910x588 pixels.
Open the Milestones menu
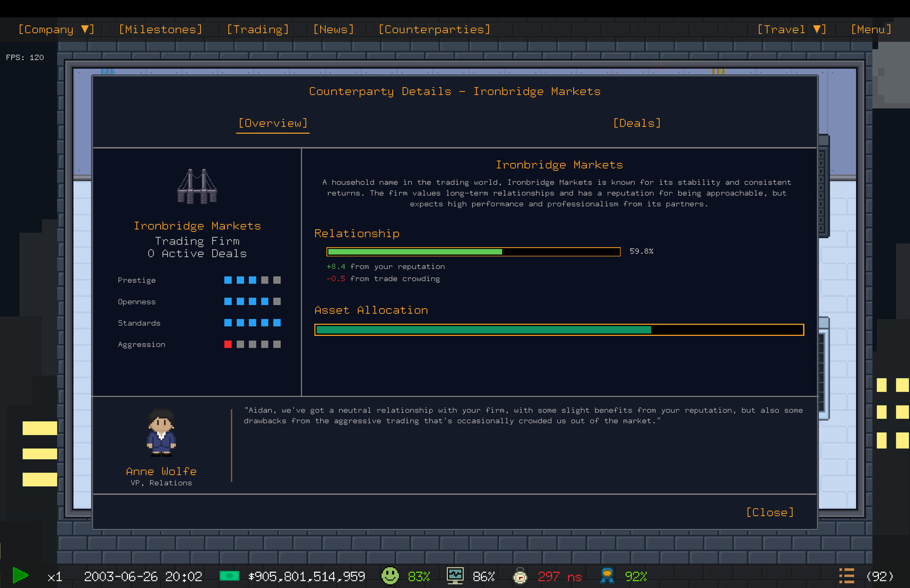point(160,29)
